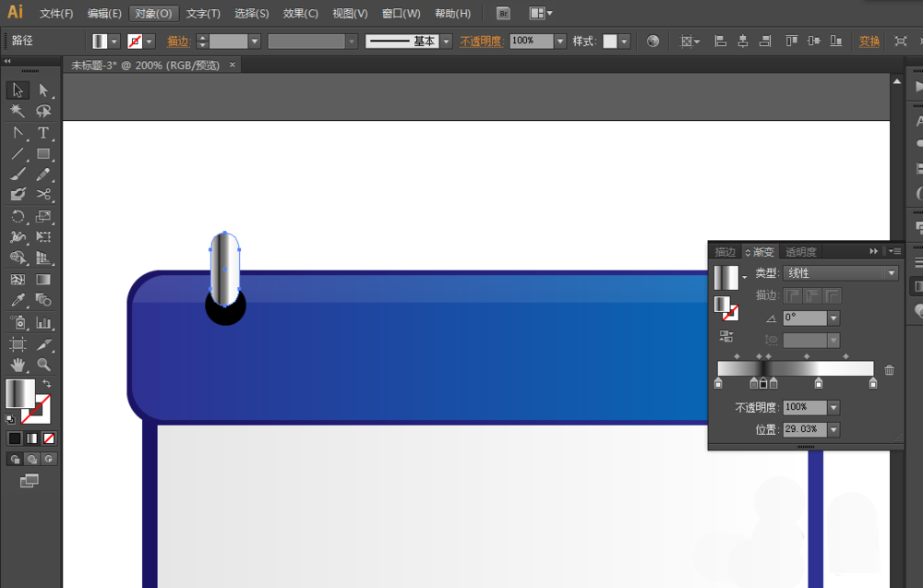Select the Rotate tool
The height and width of the screenshot is (588, 923).
click(x=18, y=216)
